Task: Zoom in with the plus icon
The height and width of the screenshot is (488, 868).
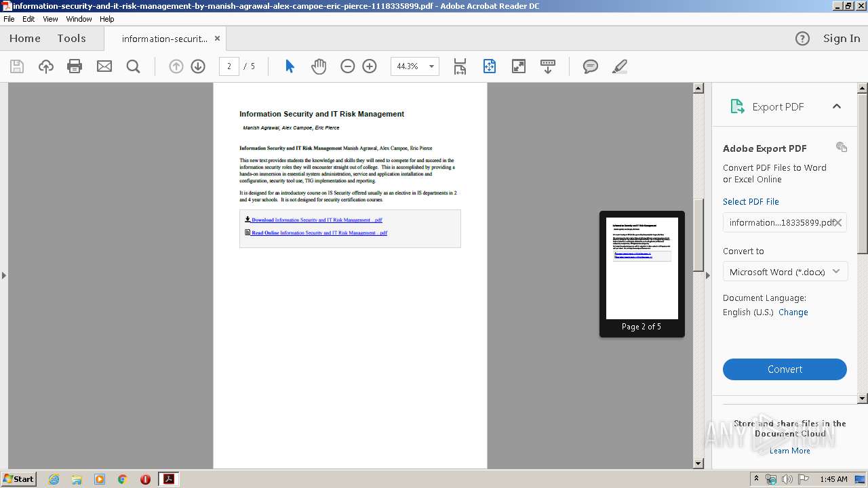Action: point(370,66)
